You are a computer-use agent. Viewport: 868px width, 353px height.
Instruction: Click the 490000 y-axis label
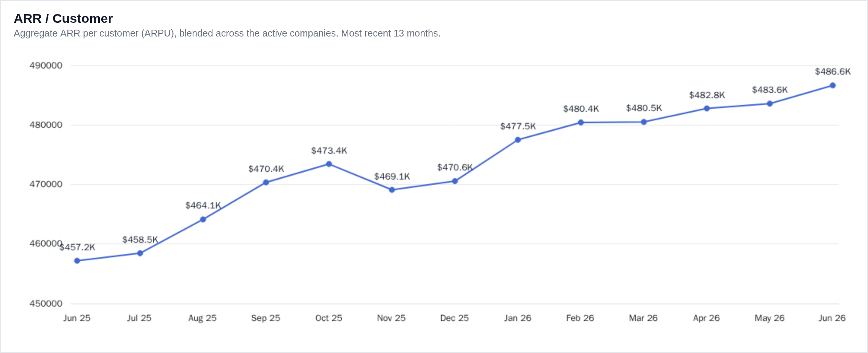(46, 65)
